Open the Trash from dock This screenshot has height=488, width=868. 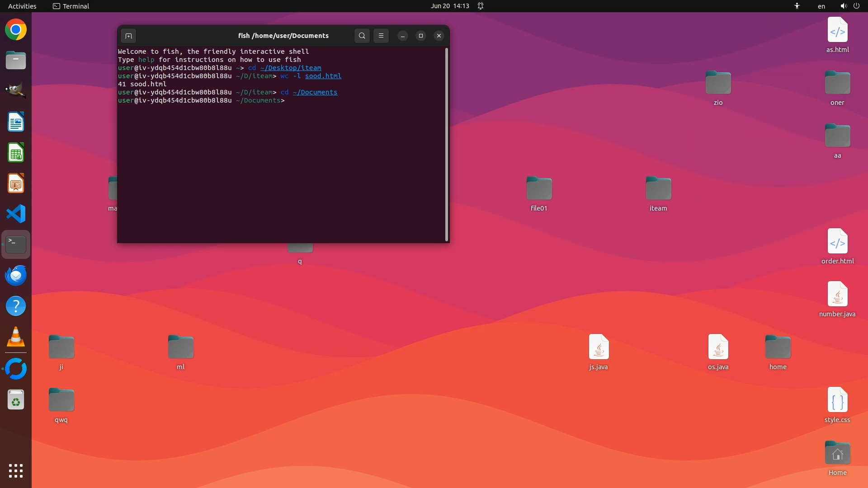click(x=16, y=399)
